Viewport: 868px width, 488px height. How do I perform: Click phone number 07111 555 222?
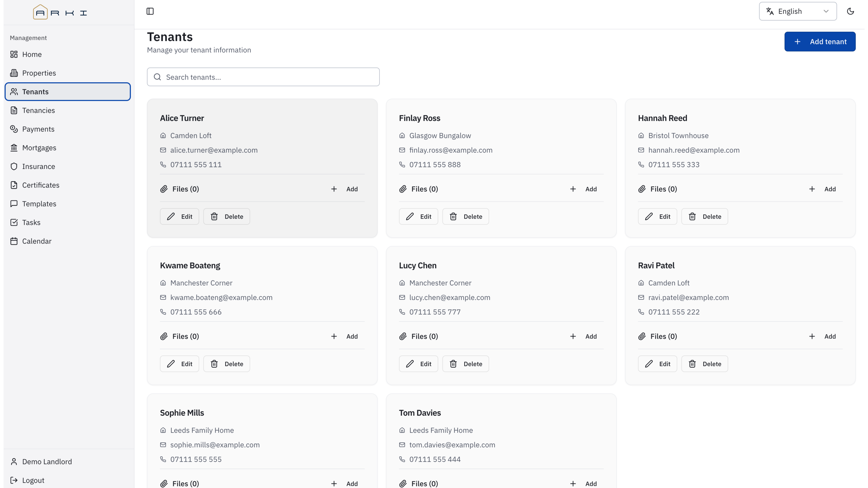click(674, 312)
